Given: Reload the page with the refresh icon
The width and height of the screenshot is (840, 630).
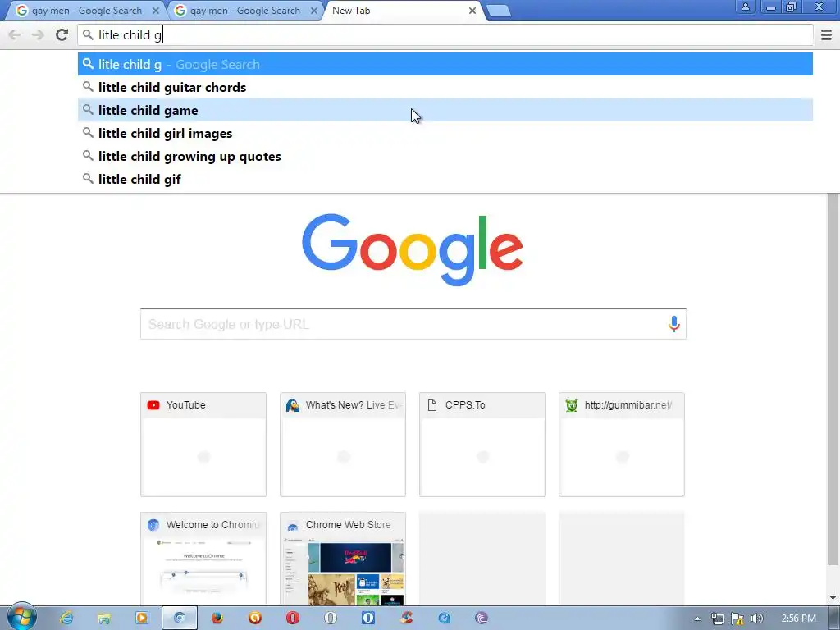Looking at the screenshot, I should click(62, 34).
